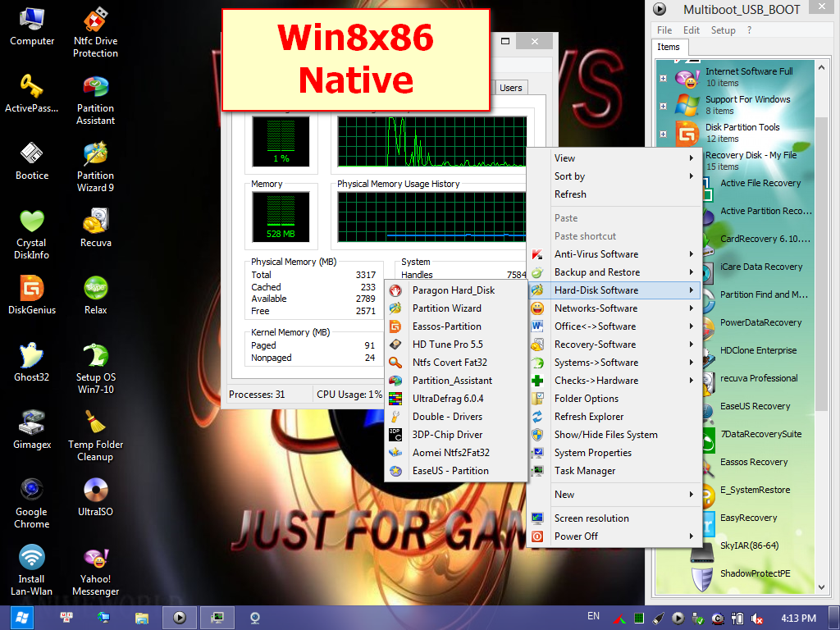Viewport: 840px width, 630px height.
Task: Launch Recuva from the desktop
Action: 95,228
